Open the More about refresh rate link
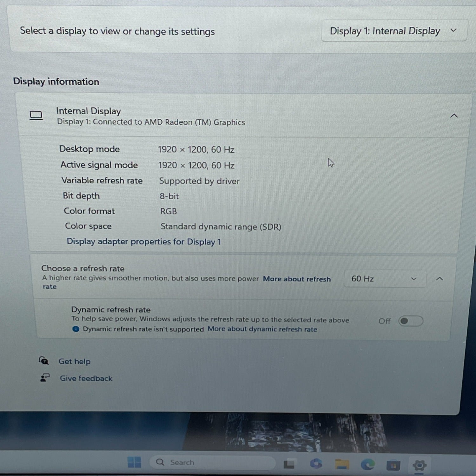 [296, 279]
